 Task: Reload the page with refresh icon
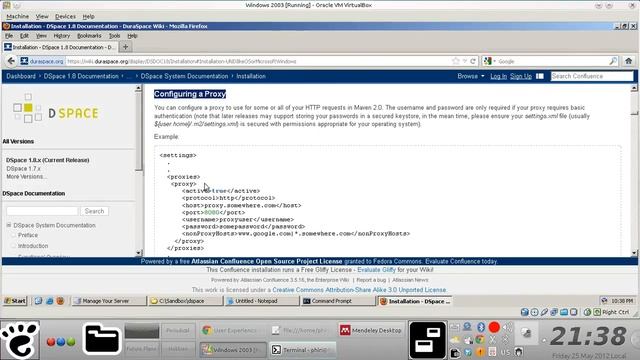473,61
